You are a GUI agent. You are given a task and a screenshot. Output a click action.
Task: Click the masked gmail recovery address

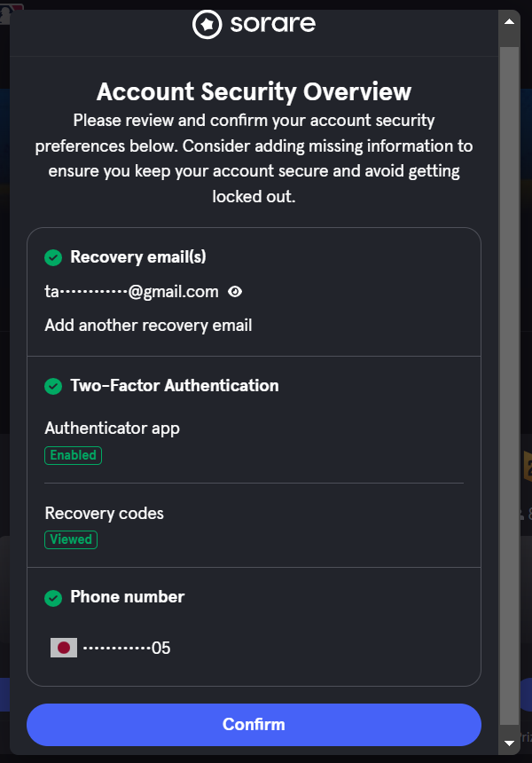click(x=132, y=292)
